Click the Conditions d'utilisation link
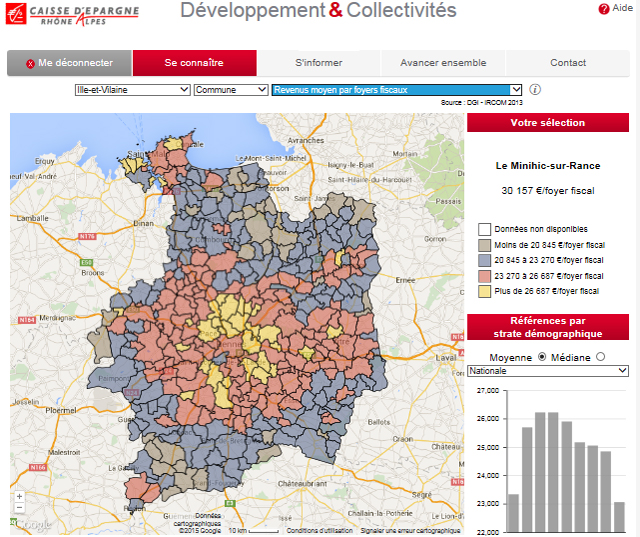The height and width of the screenshot is (537, 640). click(x=317, y=530)
